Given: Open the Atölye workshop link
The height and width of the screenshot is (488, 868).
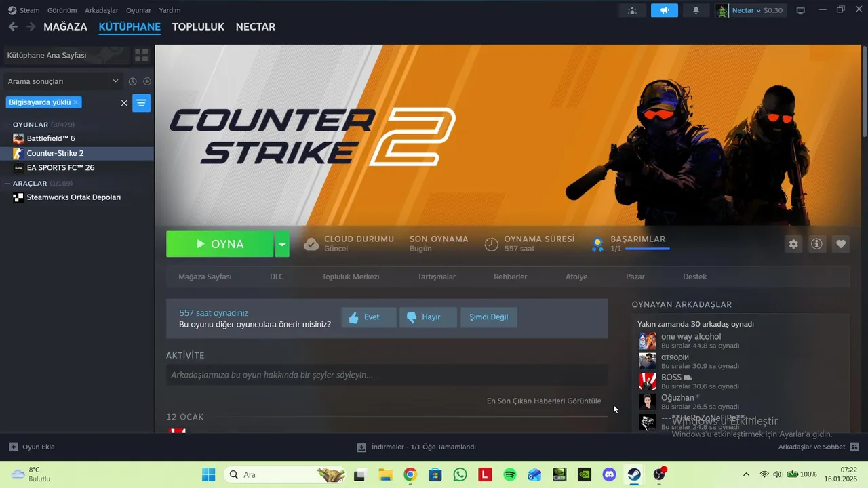Looking at the screenshot, I should (x=576, y=277).
